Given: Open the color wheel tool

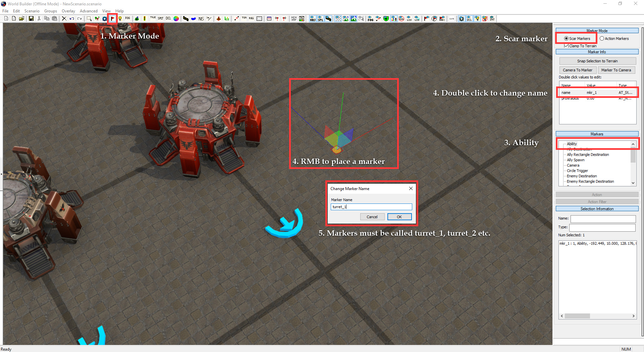Looking at the screenshot, I should [x=176, y=19].
